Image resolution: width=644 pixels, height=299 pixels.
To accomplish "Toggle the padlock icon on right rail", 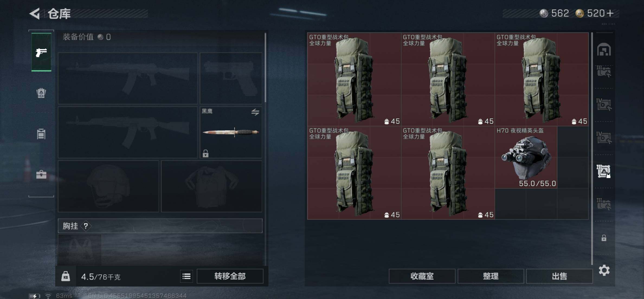I will coord(604,238).
